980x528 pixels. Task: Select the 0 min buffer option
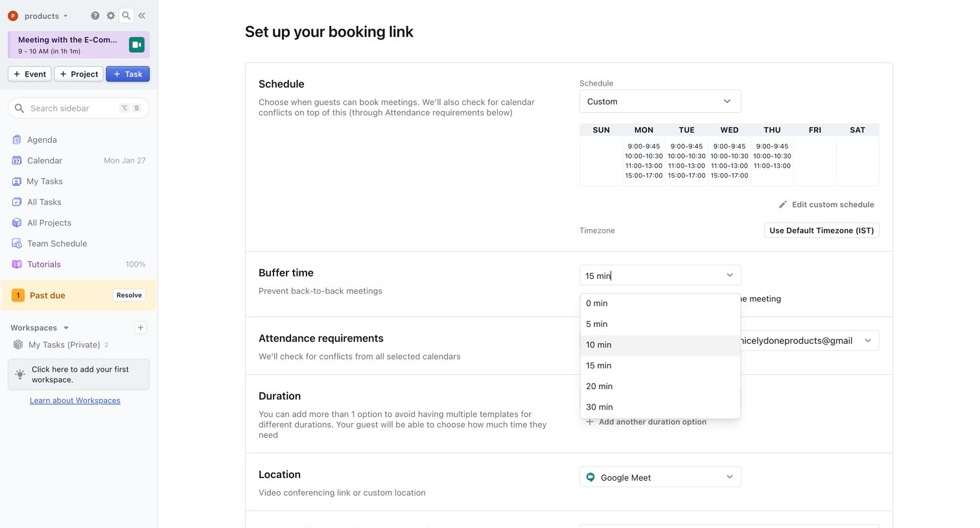pos(660,303)
